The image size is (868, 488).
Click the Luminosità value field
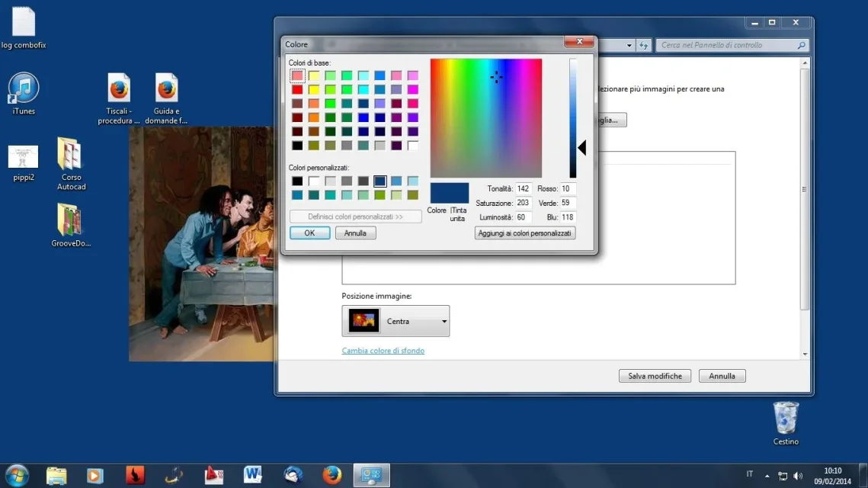523,217
